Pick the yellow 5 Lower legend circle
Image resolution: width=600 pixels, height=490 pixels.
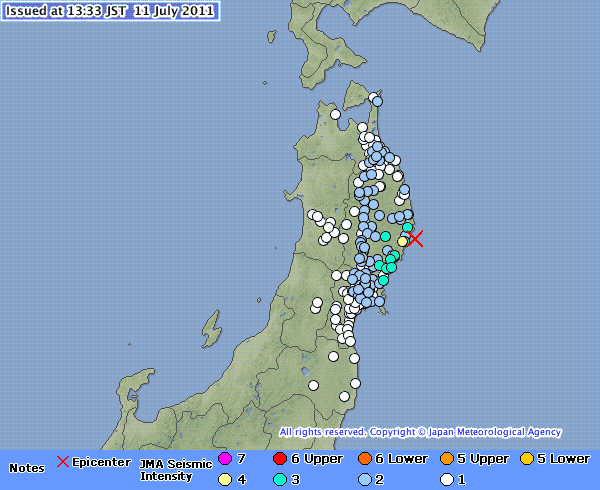526,459
